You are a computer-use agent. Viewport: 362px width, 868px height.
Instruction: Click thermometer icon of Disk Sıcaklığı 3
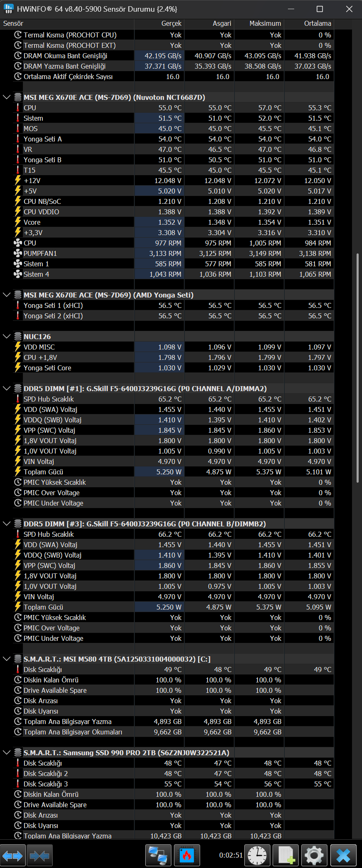18,784
